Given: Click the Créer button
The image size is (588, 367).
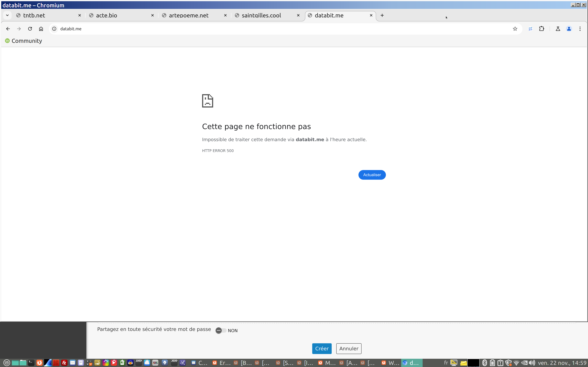Looking at the screenshot, I should click(x=322, y=348).
